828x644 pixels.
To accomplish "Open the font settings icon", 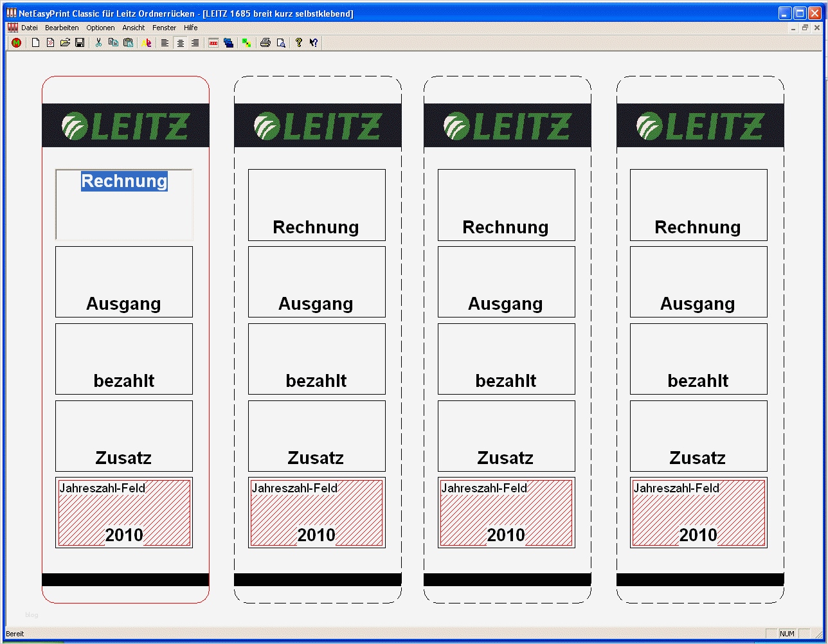I will coord(147,42).
